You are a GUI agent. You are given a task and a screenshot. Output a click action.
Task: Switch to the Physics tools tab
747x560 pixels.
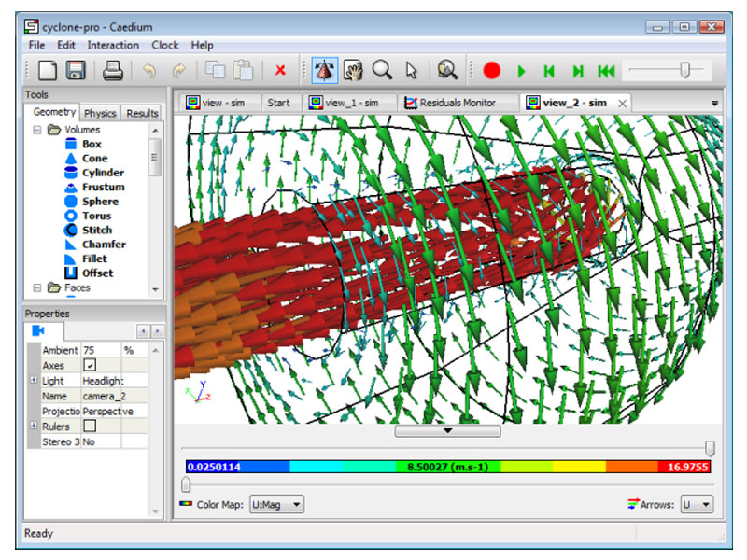tap(100, 113)
